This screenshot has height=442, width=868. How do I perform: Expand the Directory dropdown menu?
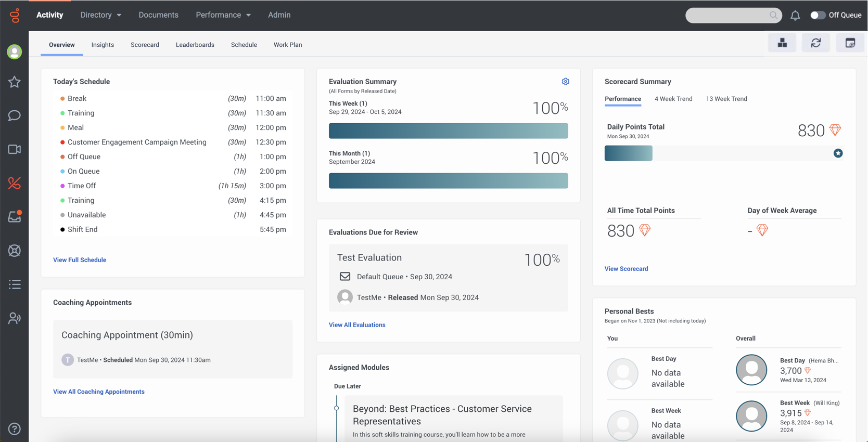pyautogui.click(x=101, y=15)
